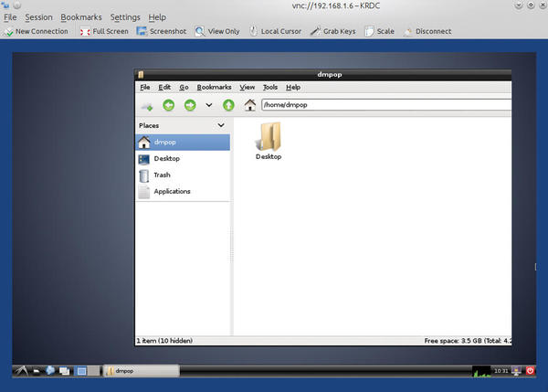Click the New Connection button
This screenshot has height=392, width=548.
point(36,31)
